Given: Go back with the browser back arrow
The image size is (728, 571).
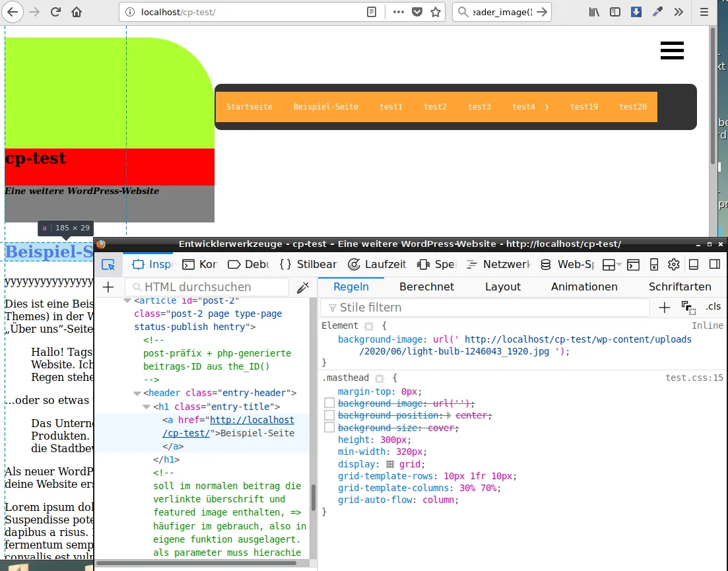Looking at the screenshot, I should [13, 12].
